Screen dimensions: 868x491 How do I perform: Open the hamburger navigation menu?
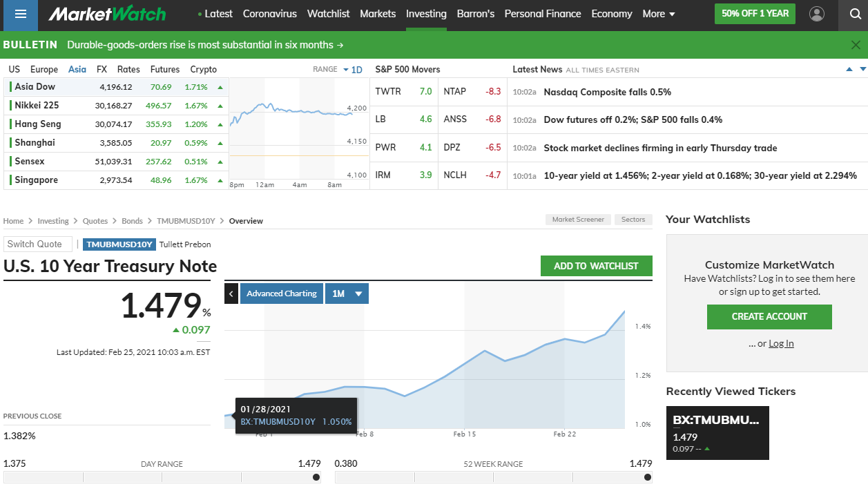tap(20, 15)
